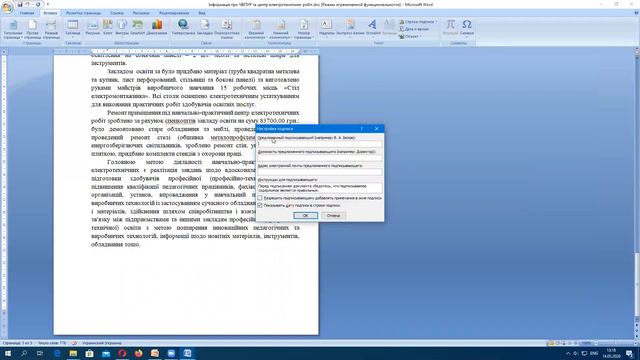Image resolution: width=640 pixels, height=360 pixels.
Task: Close the signature setup dialog
Action: pos(376,129)
